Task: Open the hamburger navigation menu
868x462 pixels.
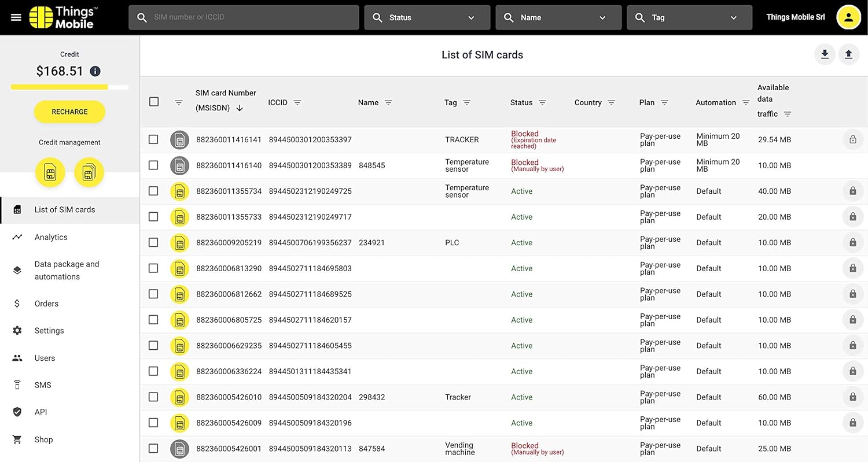Action: [x=16, y=17]
